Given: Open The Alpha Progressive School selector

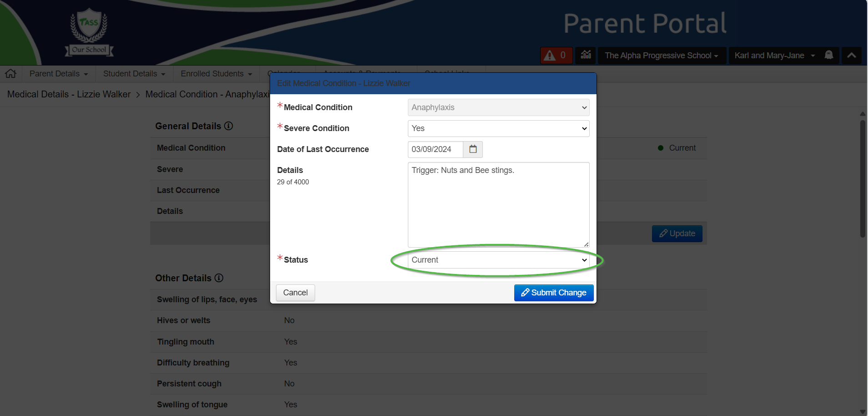Looking at the screenshot, I should pos(661,56).
